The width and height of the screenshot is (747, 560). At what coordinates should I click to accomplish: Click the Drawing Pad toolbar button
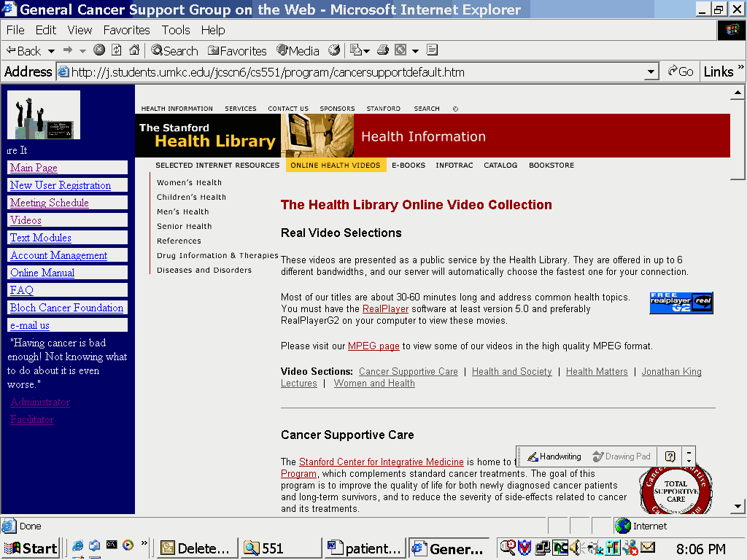point(622,456)
